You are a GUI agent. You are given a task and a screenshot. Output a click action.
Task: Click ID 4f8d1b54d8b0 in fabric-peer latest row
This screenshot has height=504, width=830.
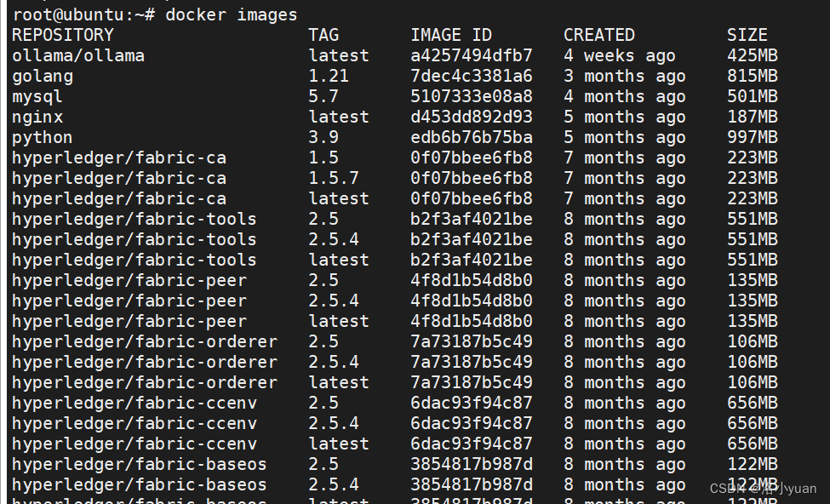472,321
